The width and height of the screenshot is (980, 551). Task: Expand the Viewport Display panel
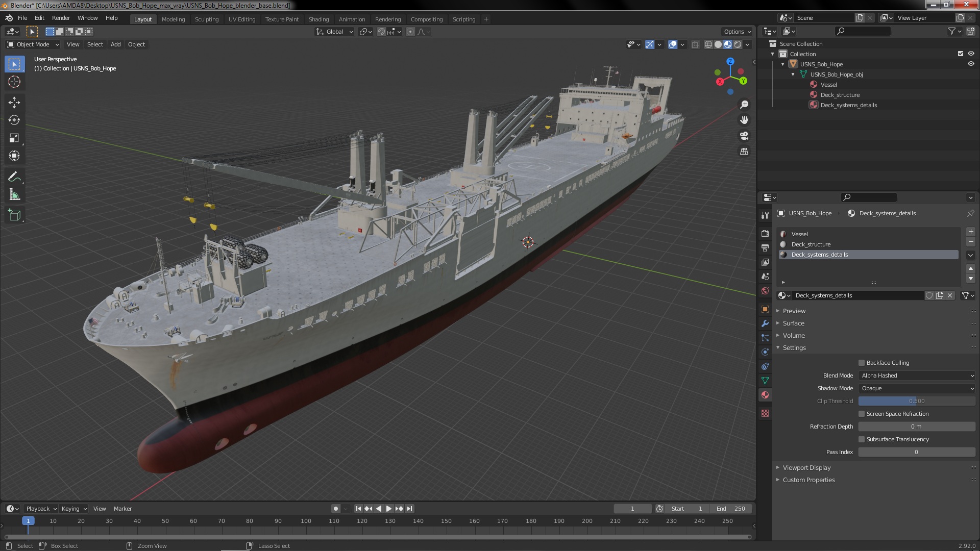pos(806,468)
